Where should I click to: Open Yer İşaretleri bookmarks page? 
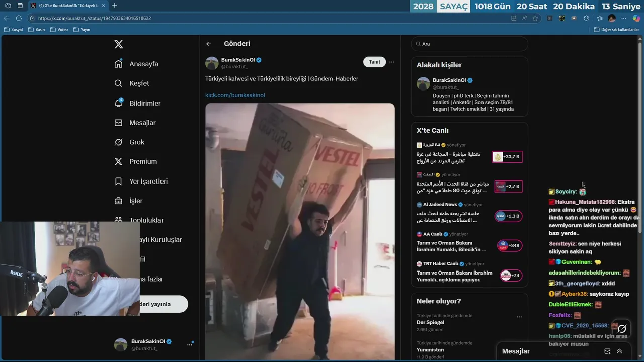pos(141,181)
